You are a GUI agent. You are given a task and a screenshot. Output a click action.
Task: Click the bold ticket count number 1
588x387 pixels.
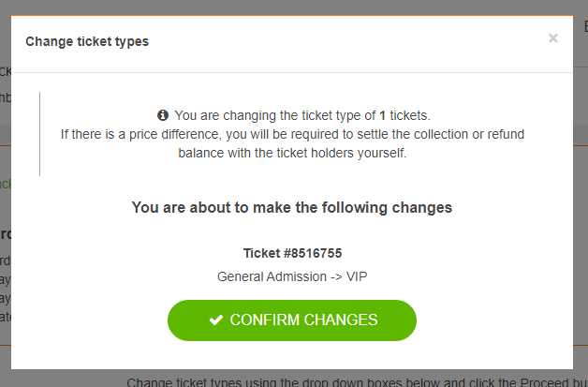pos(383,115)
